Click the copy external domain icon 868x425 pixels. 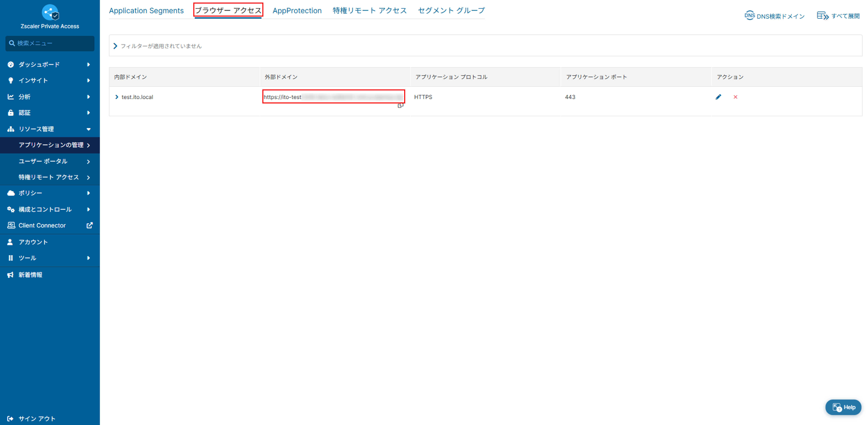pyautogui.click(x=400, y=106)
